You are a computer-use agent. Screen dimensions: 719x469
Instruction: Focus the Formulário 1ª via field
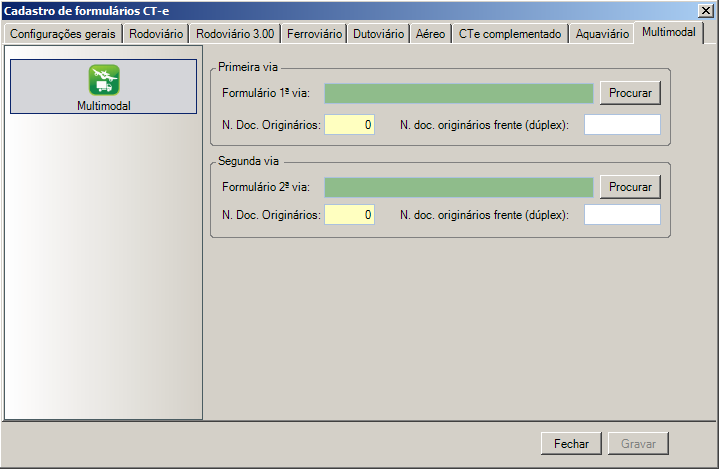458,93
